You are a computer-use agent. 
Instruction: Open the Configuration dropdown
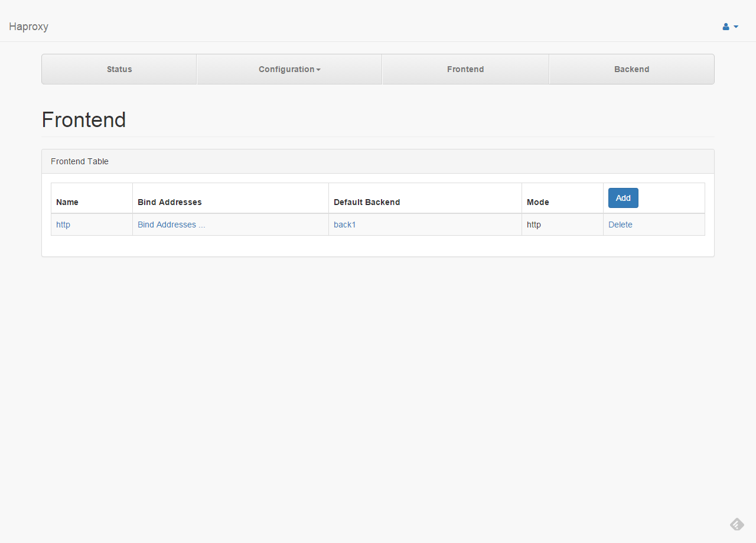[x=289, y=69]
